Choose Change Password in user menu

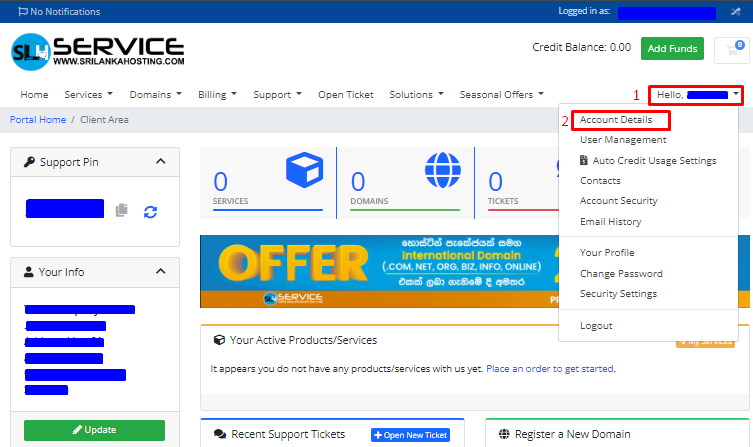click(620, 273)
